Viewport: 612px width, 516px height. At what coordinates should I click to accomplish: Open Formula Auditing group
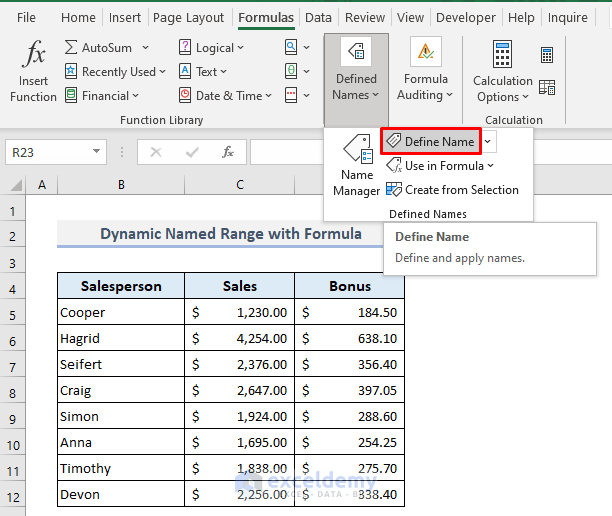tap(425, 70)
